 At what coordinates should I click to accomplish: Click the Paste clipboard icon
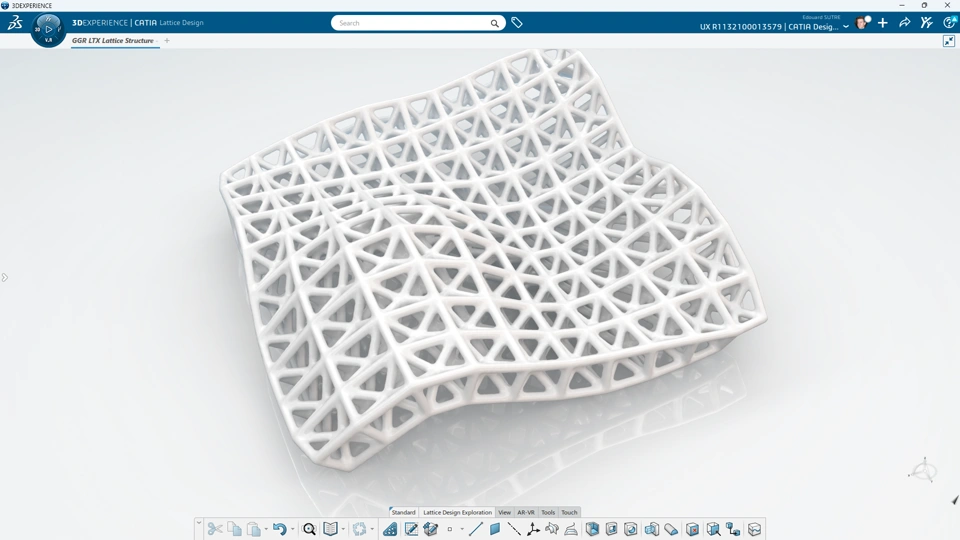[253, 528]
